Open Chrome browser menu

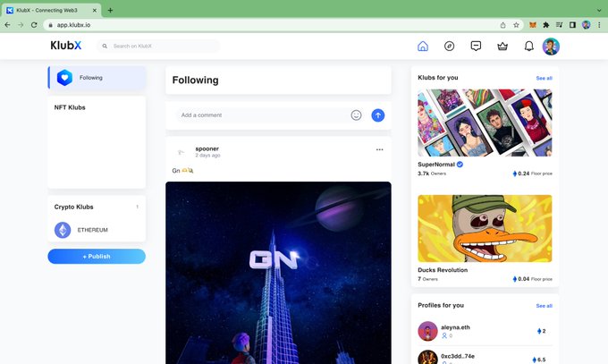599,25
